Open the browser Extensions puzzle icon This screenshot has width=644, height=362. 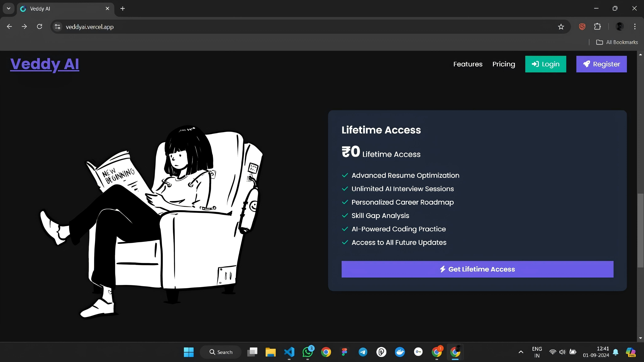pyautogui.click(x=597, y=27)
